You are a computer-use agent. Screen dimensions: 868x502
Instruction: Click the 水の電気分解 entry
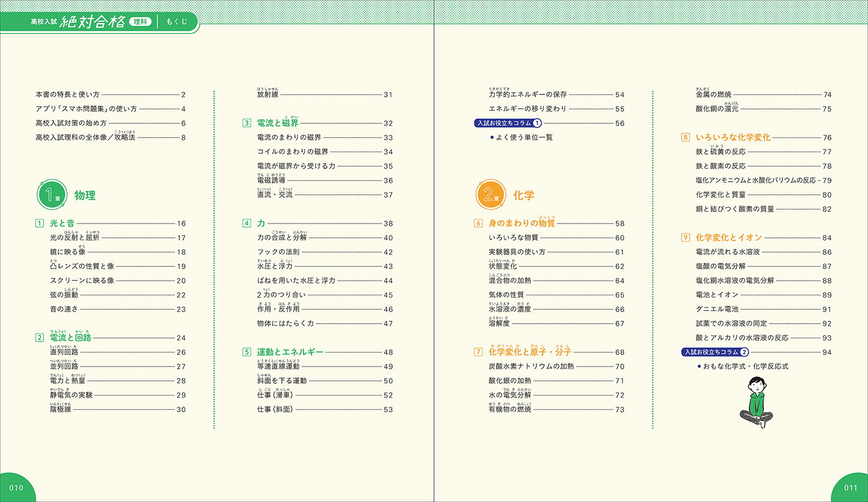510,395
